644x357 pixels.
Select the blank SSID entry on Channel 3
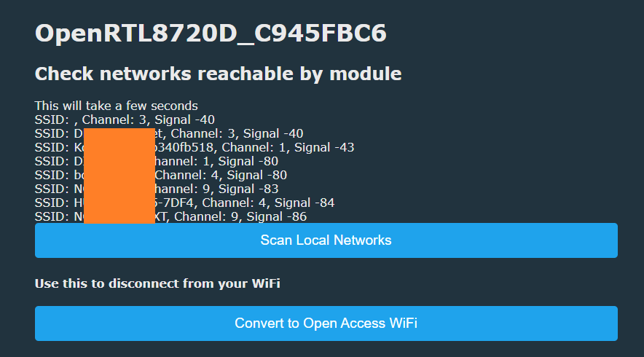coord(125,120)
